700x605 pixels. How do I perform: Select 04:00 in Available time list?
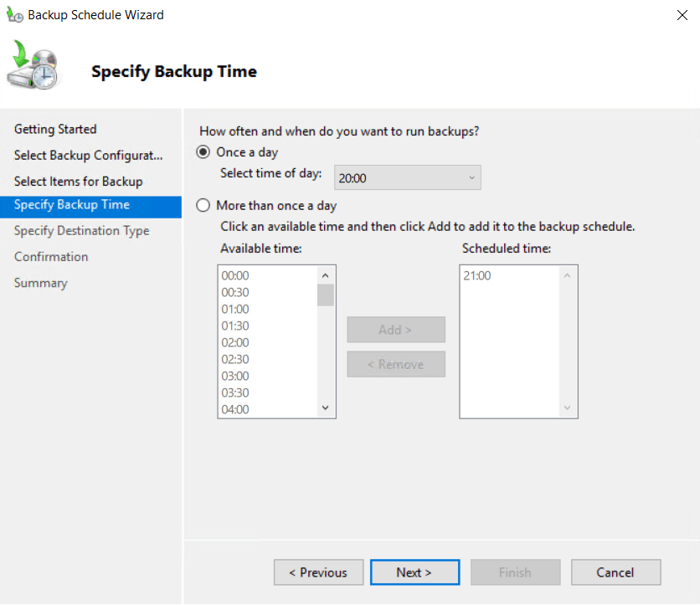click(x=235, y=409)
